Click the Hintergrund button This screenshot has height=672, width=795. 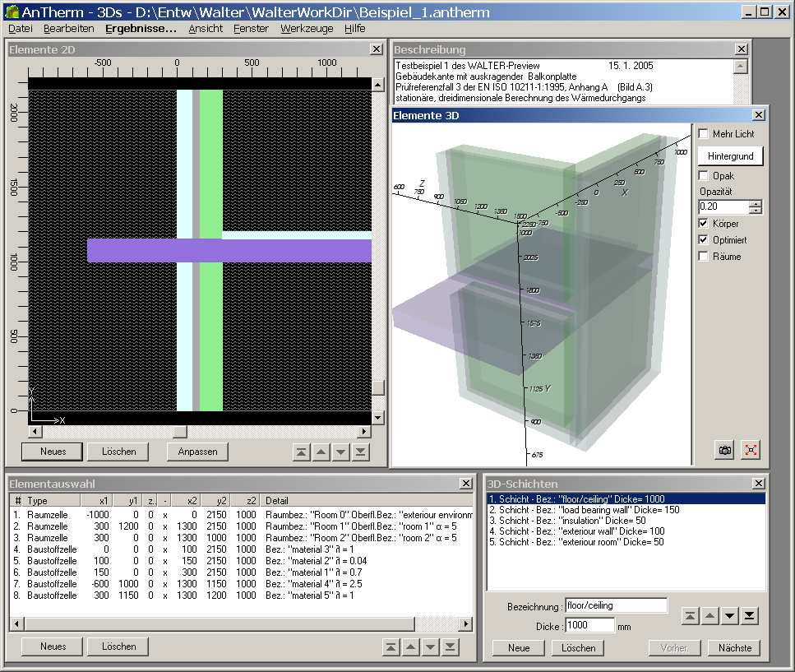(730, 155)
